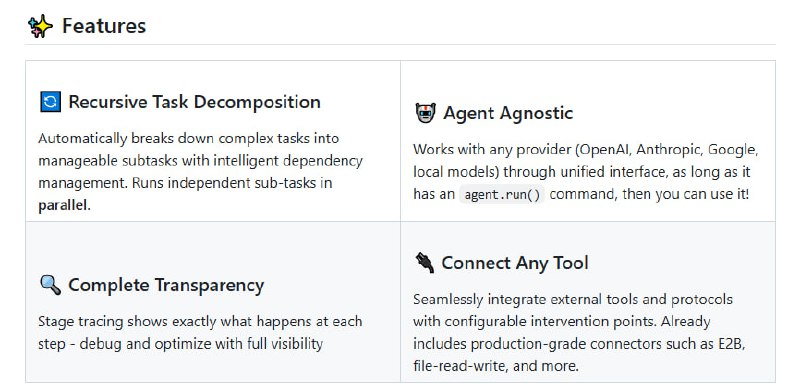Viewport: 800px width, 392px height.
Task: Click the Agent Agnostic heading
Action: tap(508, 113)
